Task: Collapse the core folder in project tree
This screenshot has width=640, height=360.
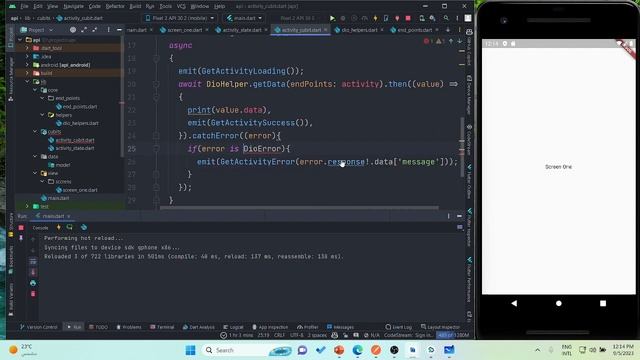Action: [x=35, y=90]
